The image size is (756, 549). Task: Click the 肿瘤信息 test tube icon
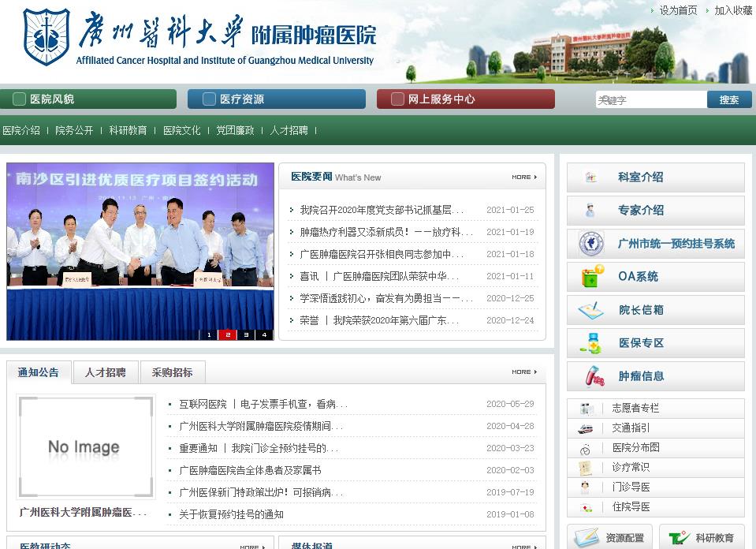point(594,375)
